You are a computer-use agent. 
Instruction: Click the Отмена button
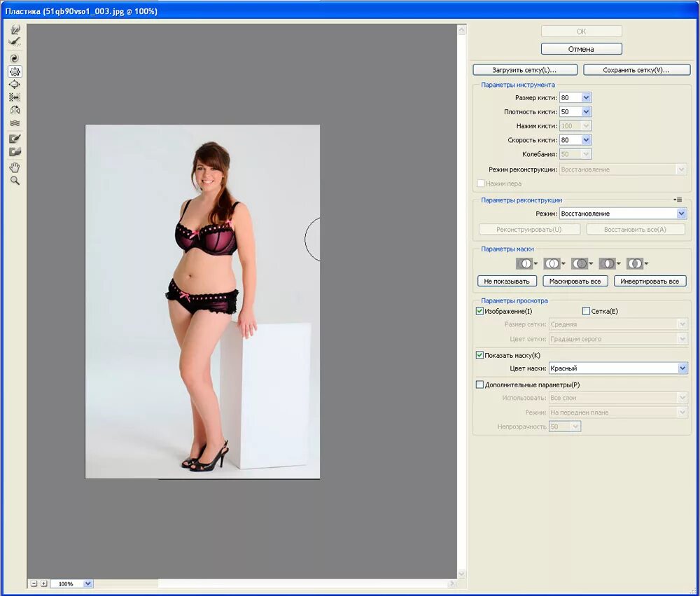point(581,49)
